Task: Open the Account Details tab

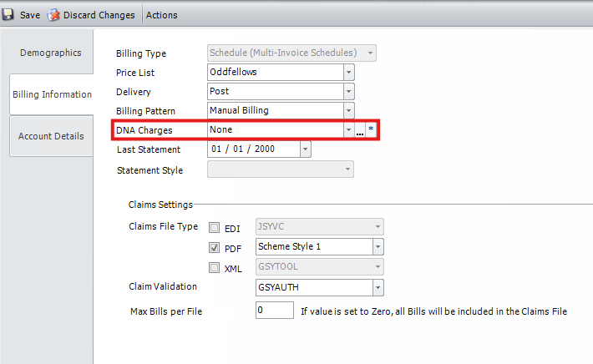Action: tap(51, 136)
